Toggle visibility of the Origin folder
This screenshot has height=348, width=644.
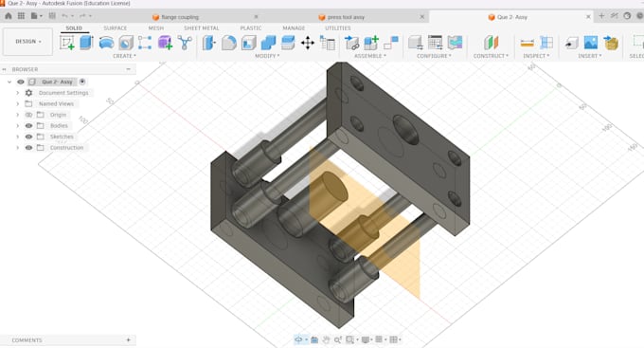28,115
